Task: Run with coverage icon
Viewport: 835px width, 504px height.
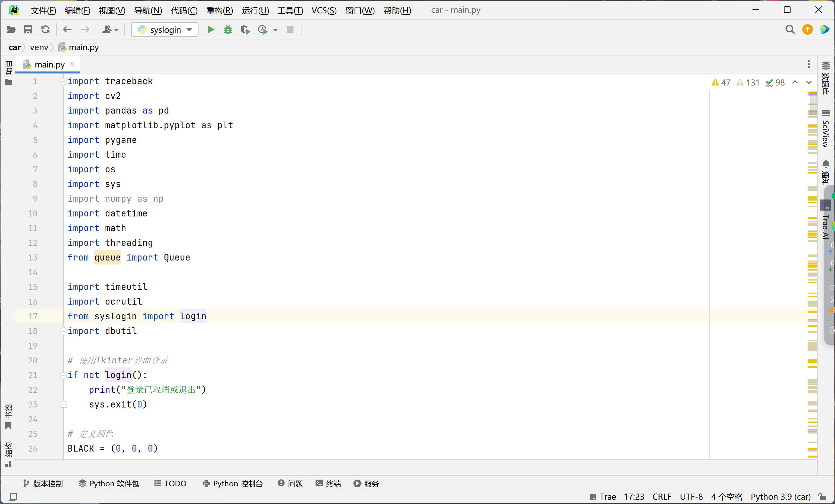Action: pyautogui.click(x=245, y=30)
